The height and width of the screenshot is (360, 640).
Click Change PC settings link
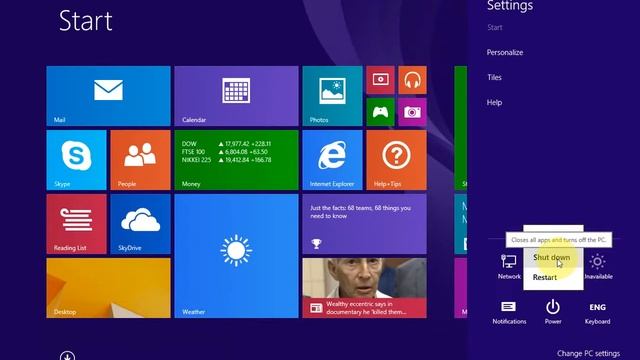(x=588, y=353)
